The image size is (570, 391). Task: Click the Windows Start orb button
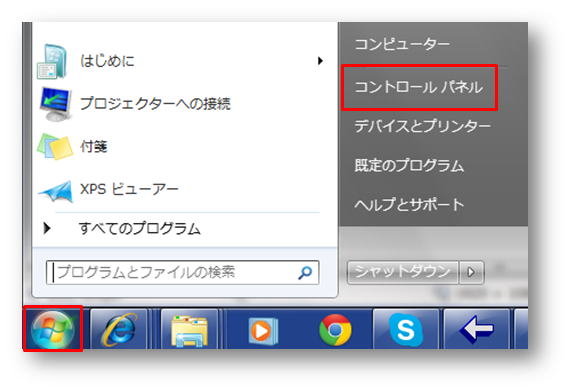(53, 329)
